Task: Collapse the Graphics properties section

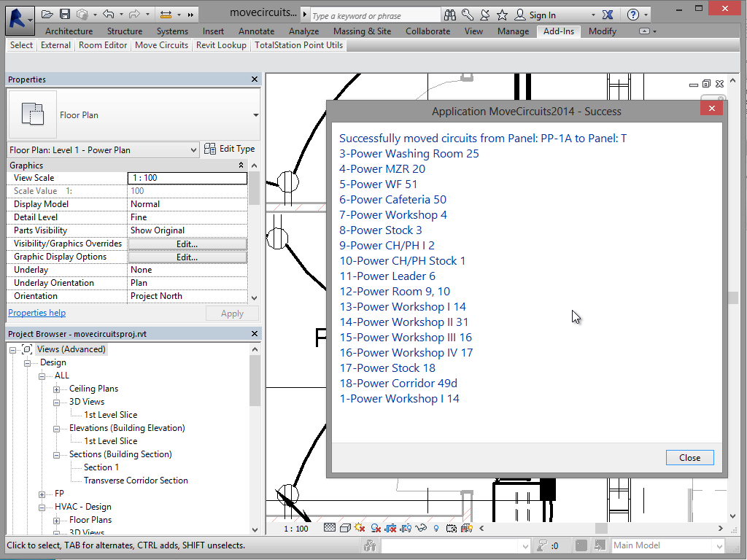Action: pyautogui.click(x=241, y=166)
